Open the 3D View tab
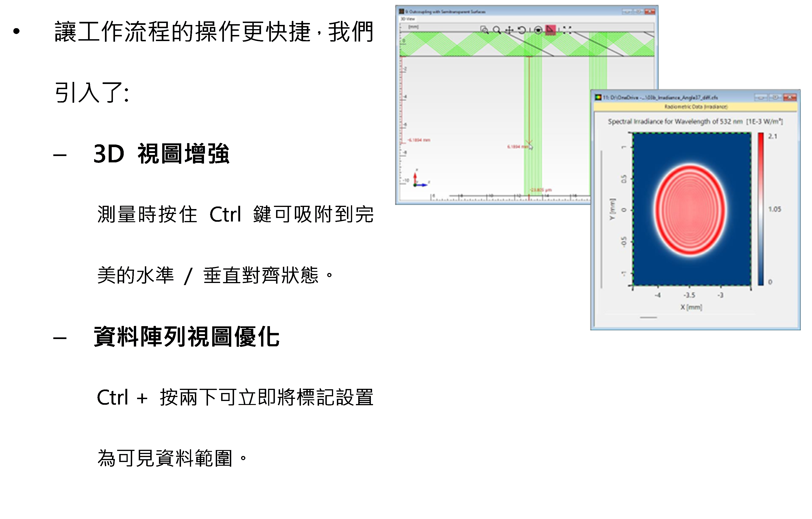812x519 pixels. click(408, 19)
